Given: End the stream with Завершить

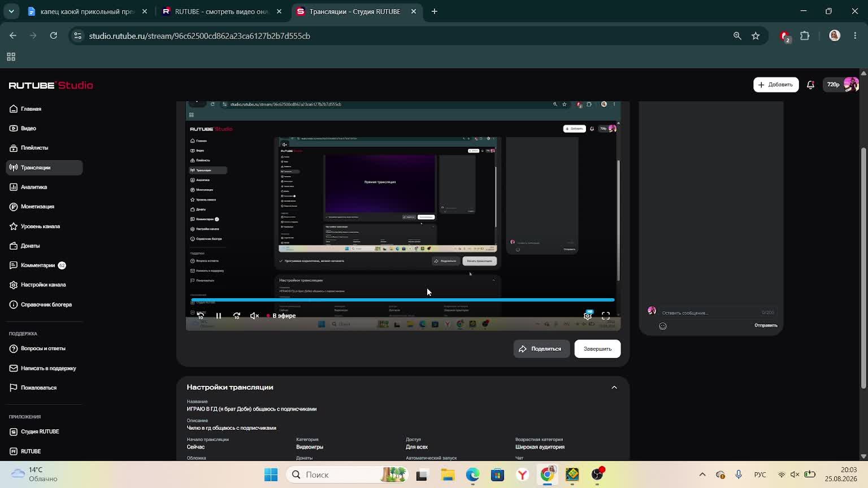Looking at the screenshot, I should (597, 349).
